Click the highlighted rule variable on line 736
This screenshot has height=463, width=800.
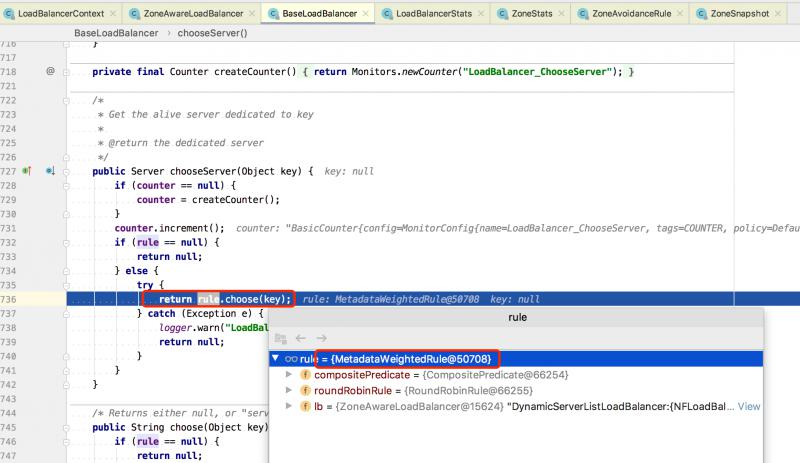click(208, 299)
